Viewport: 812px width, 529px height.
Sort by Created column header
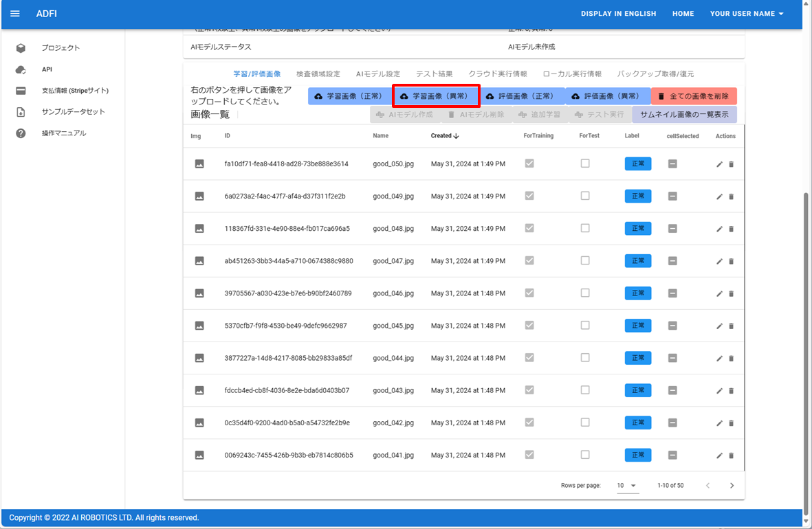pyautogui.click(x=445, y=135)
